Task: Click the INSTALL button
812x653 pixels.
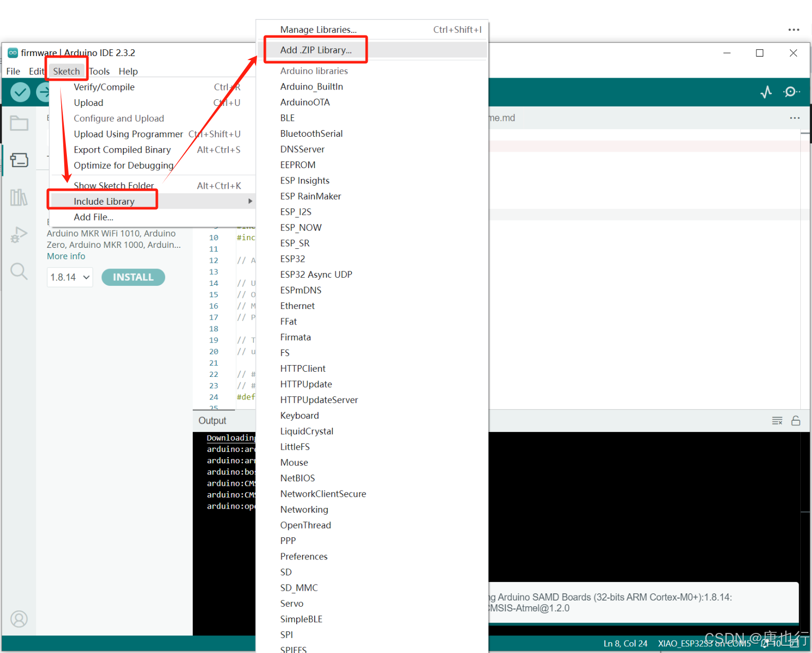Action: point(133,277)
